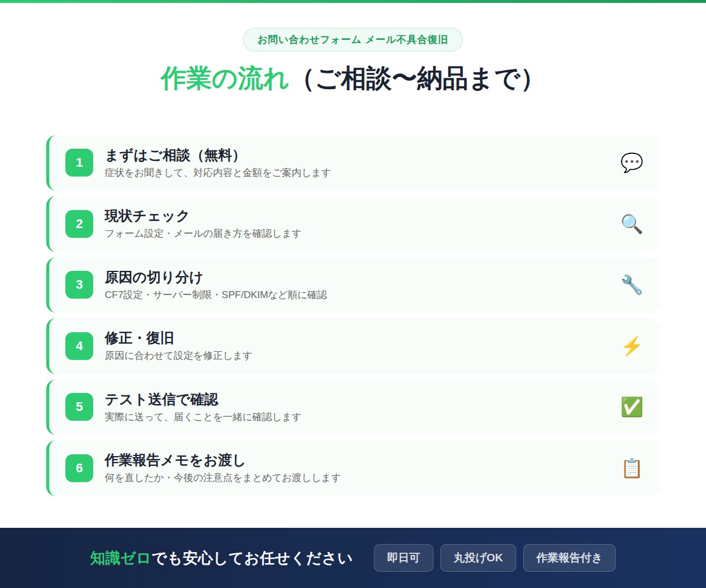Select the step number 5 badge
Viewport: 706px width, 588px height.
pyautogui.click(x=79, y=407)
